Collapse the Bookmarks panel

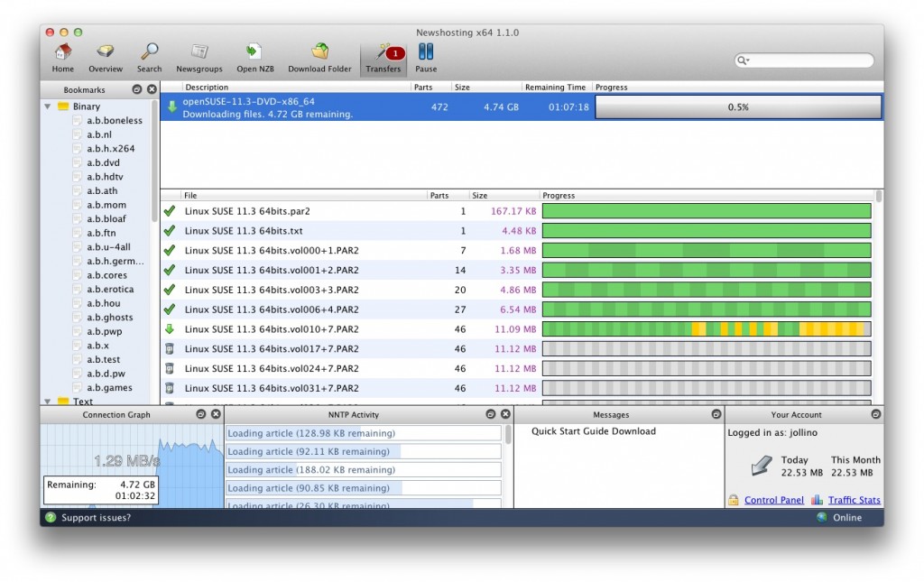(137, 89)
